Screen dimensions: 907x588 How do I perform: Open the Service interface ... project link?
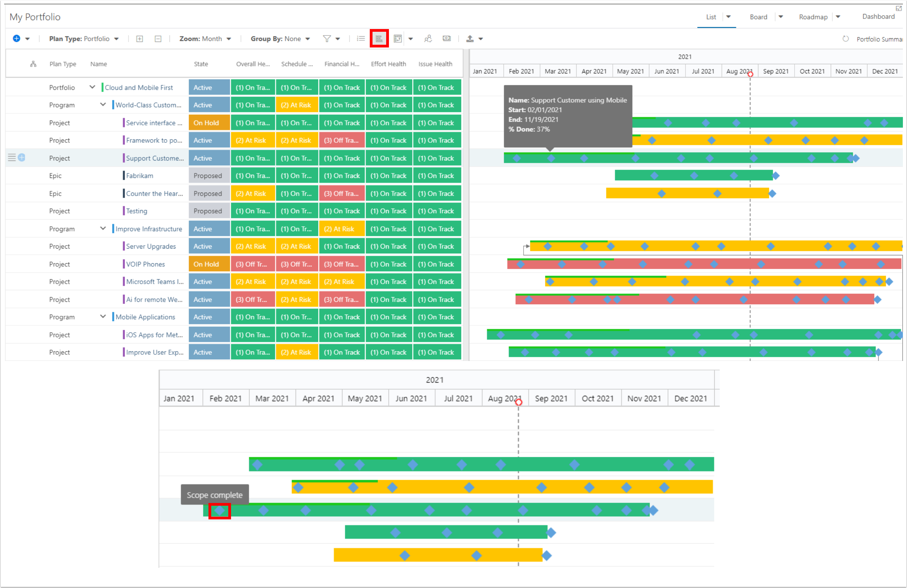tap(154, 123)
